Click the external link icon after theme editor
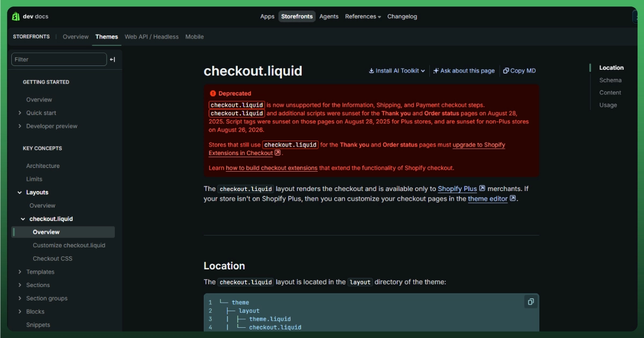Screen dimensions: 644x338 tap(513, 199)
